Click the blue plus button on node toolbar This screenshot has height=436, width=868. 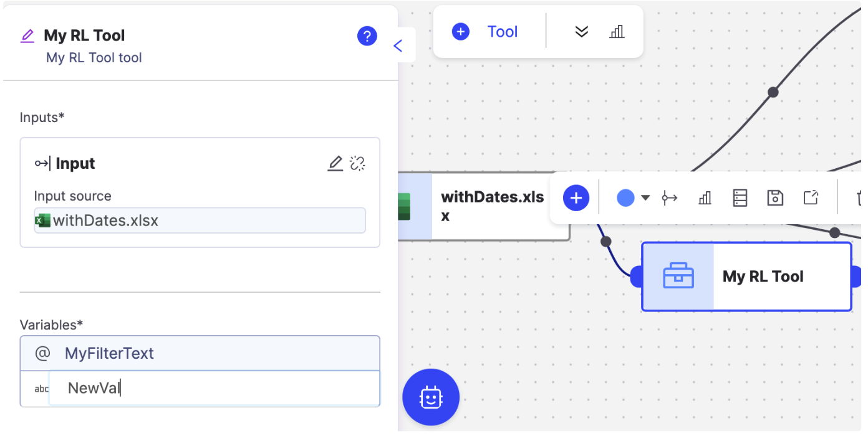coord(576,198)
